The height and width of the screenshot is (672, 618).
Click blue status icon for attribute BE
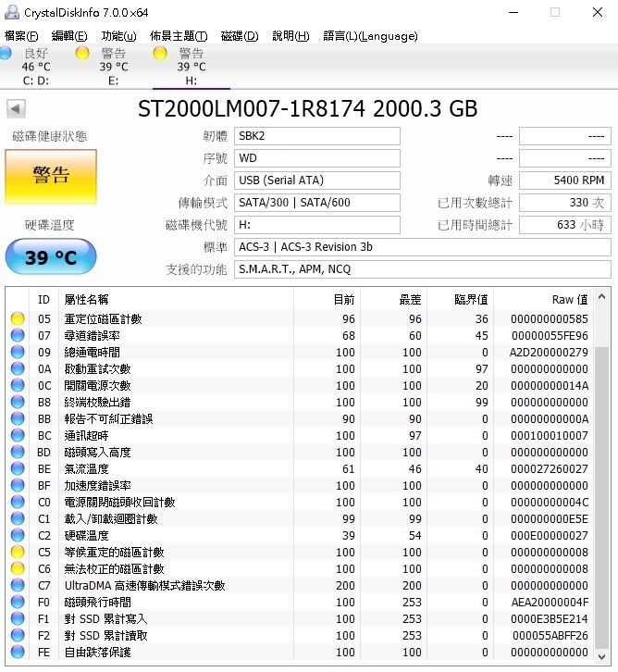pos(18,469)
